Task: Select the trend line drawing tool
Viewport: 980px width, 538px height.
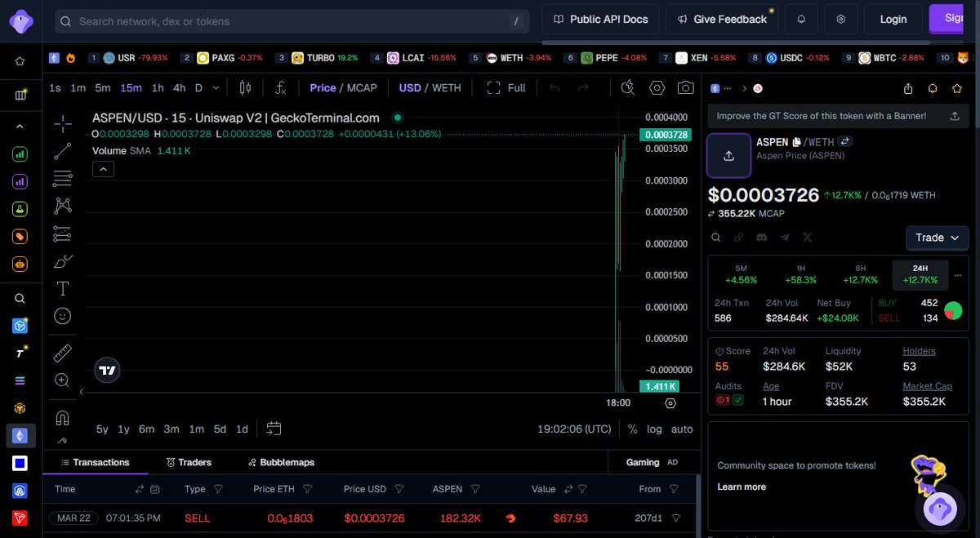Action: (63, 151)
